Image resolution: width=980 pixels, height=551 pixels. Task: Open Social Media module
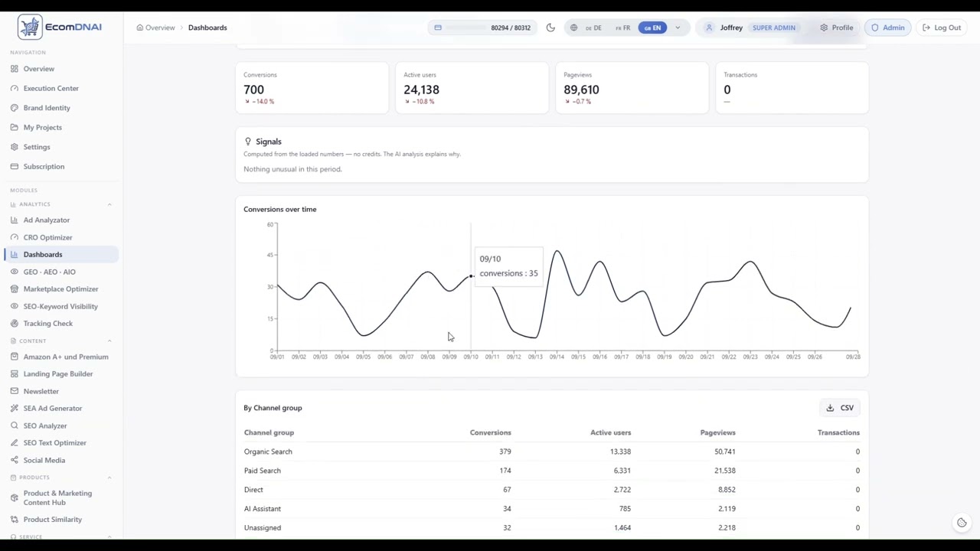[x=44, y=460]
